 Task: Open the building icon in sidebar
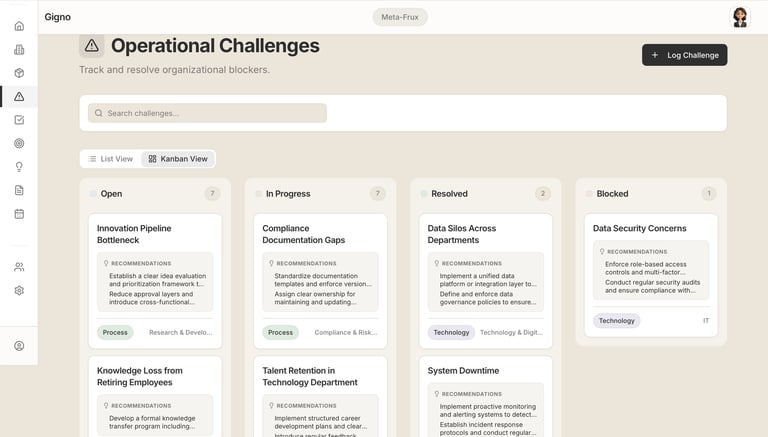click(x=19, y=50)
